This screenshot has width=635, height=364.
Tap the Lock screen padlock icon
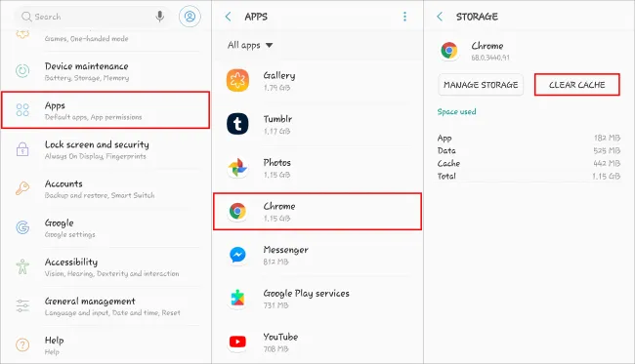22,149
